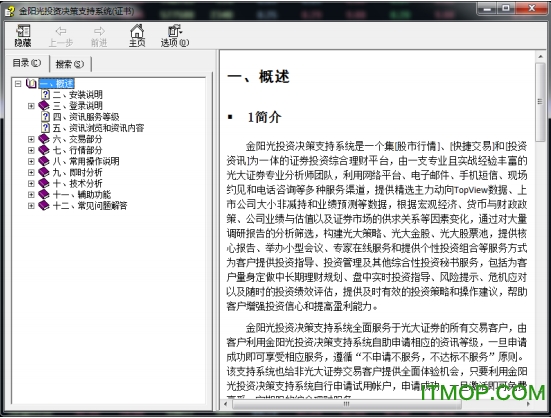
Task: Select the 十、技术分析 tree item
Action: (77, 183)
